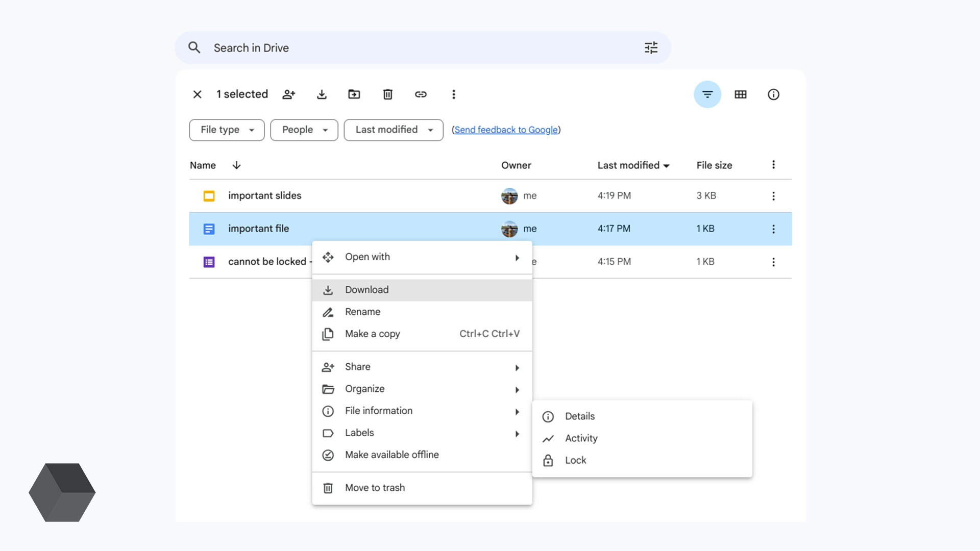
Task: Choose Lock in the submenu
Action: [575, 460]
